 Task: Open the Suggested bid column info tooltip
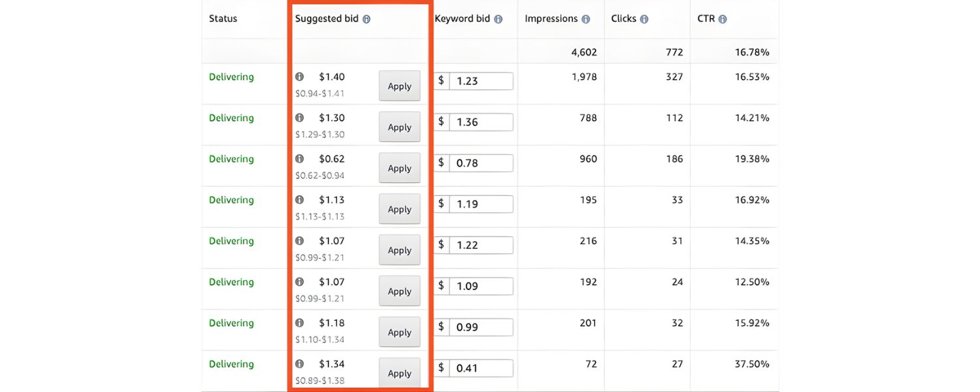(367, 19)
